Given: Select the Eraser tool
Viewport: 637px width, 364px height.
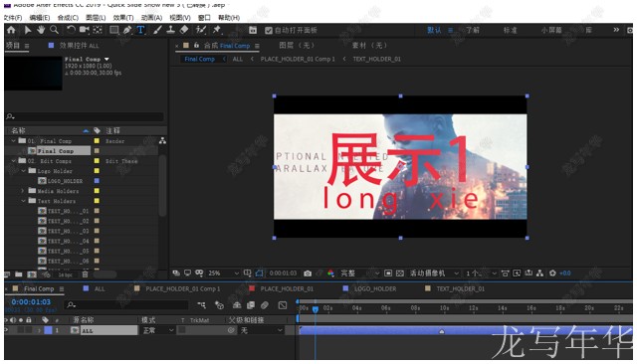Looking at the screenshot, I should (184, 30).
